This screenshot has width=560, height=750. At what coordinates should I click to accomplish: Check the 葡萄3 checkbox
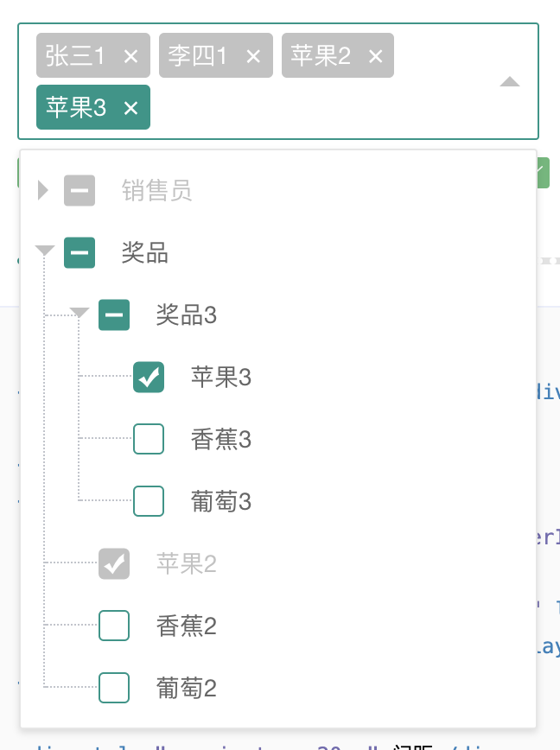click(149, 501)
